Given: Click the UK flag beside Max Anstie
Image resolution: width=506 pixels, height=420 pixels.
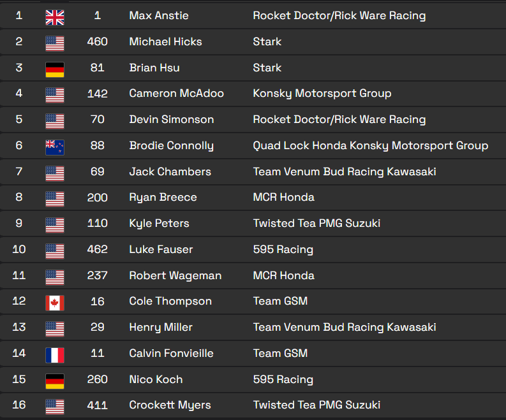Looking at the screenshot, I should tap(55, 17).
